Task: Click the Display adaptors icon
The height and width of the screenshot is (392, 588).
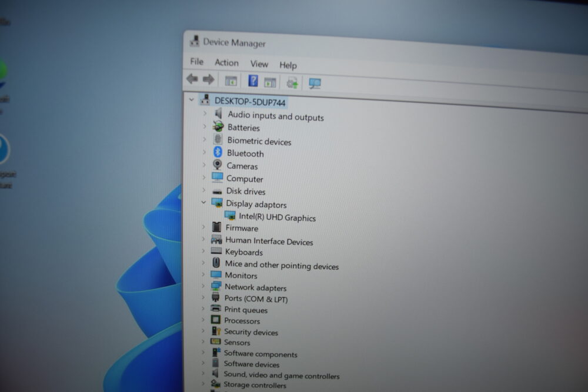Action: pyautogui.click(x=217, y=203)
